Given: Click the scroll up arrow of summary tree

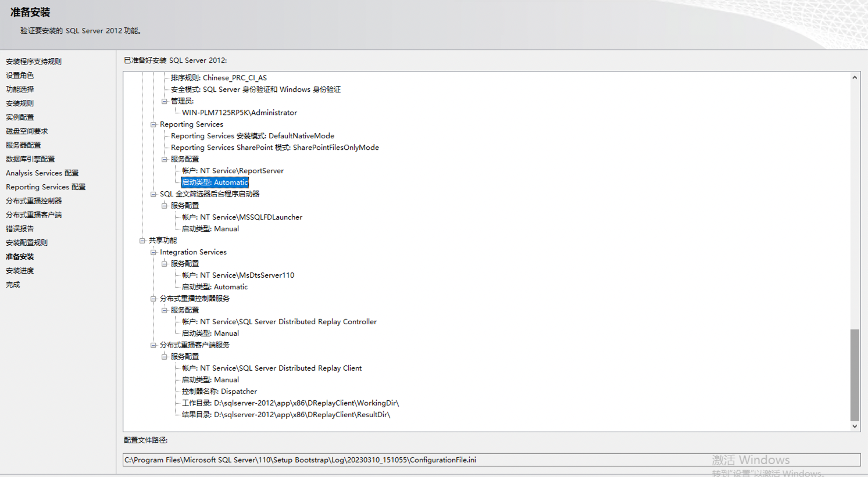Looking at the screenshot, I should click(x=855, y=78).
